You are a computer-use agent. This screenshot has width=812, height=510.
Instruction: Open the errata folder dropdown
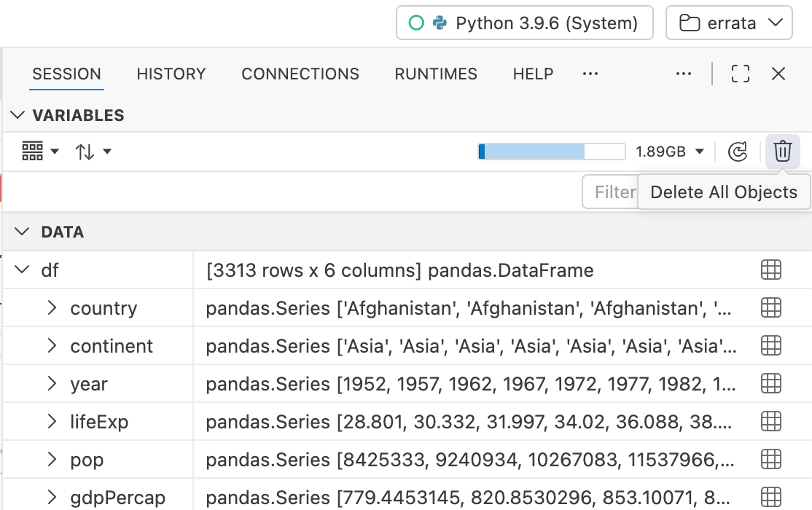[729, 23]
